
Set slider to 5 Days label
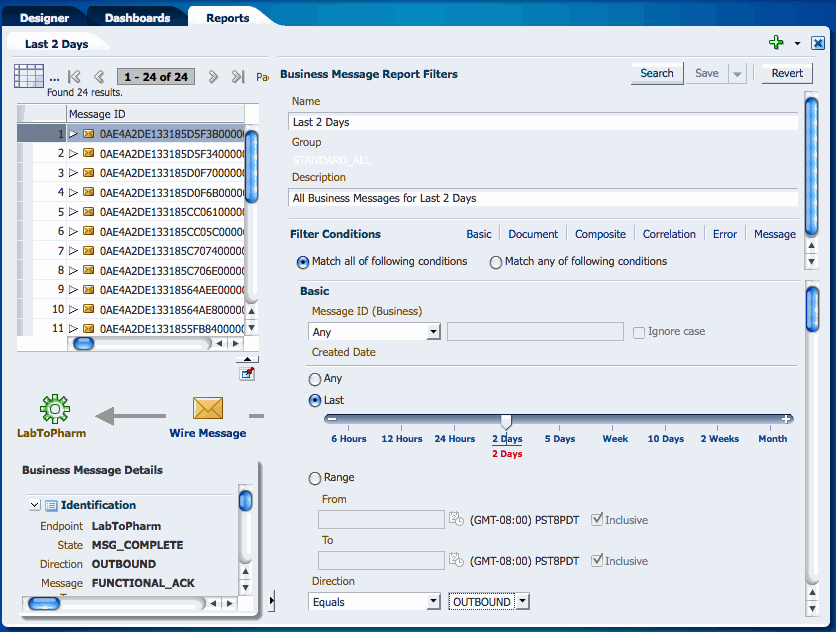(x=560, y=438)
